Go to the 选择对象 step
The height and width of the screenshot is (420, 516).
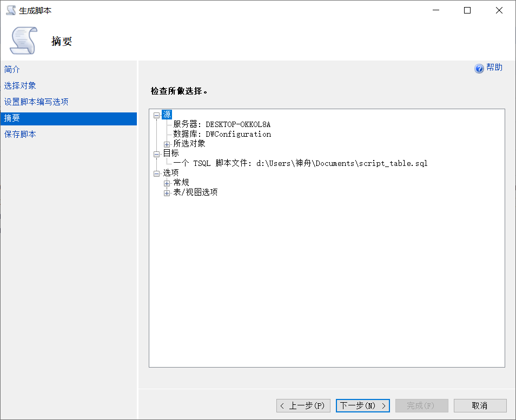(x=20, y=85)
